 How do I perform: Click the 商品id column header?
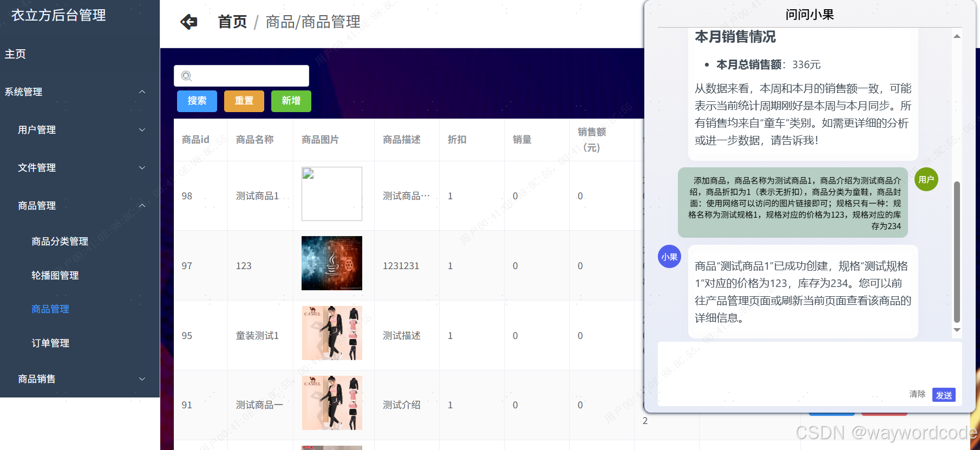pyautogui.click(x=195, y=140)
